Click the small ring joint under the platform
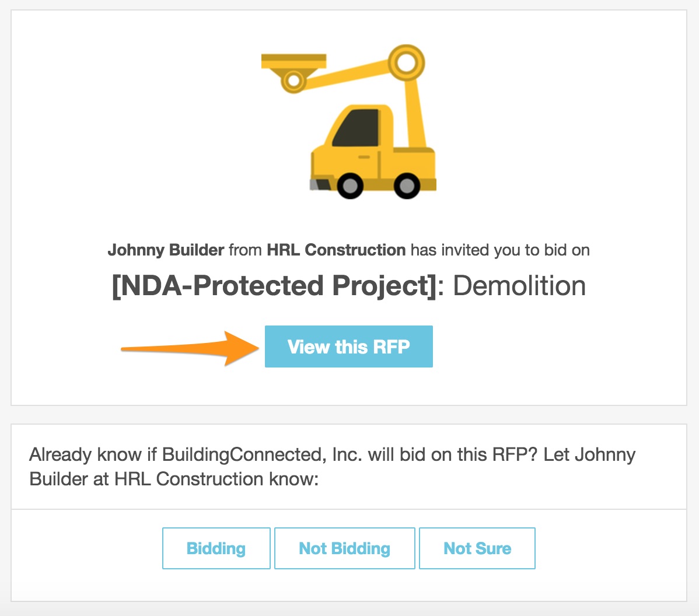 293,79
